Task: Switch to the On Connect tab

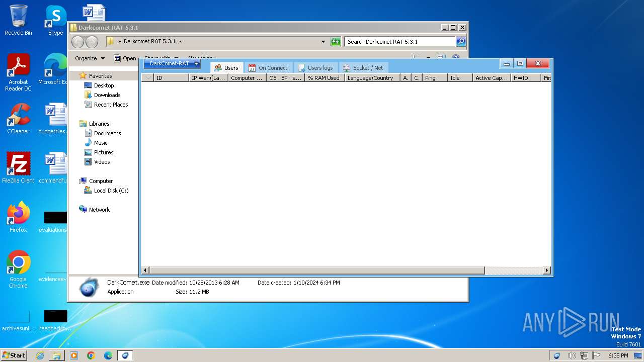Action: 268,68
